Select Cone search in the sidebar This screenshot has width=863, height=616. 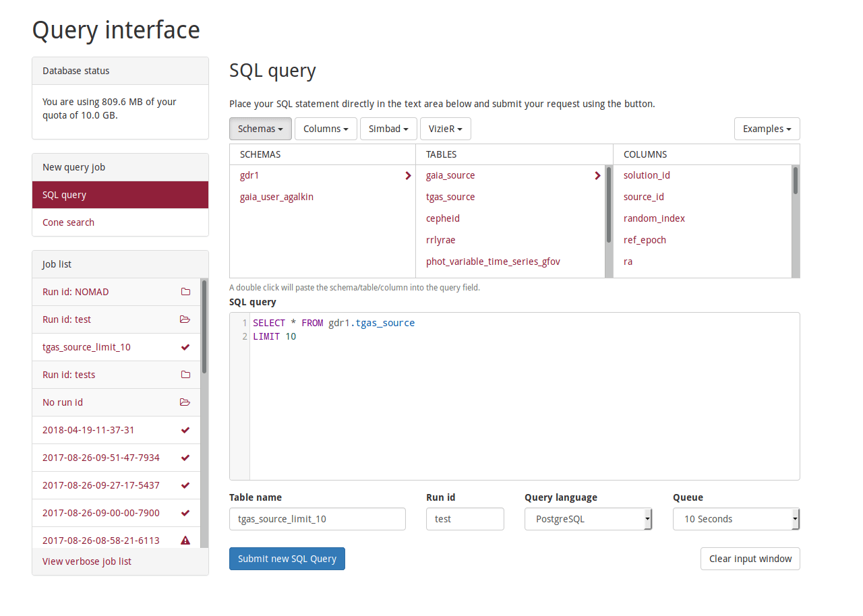point(68,222)
